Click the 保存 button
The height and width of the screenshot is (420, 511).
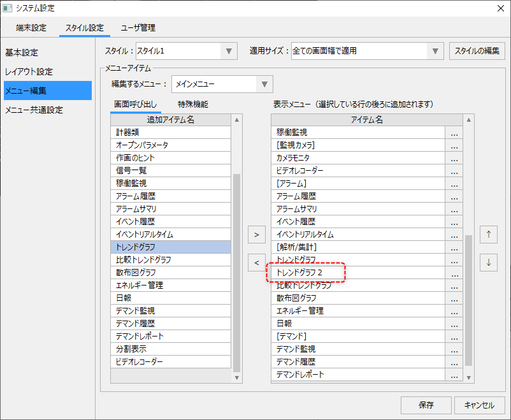426,405
